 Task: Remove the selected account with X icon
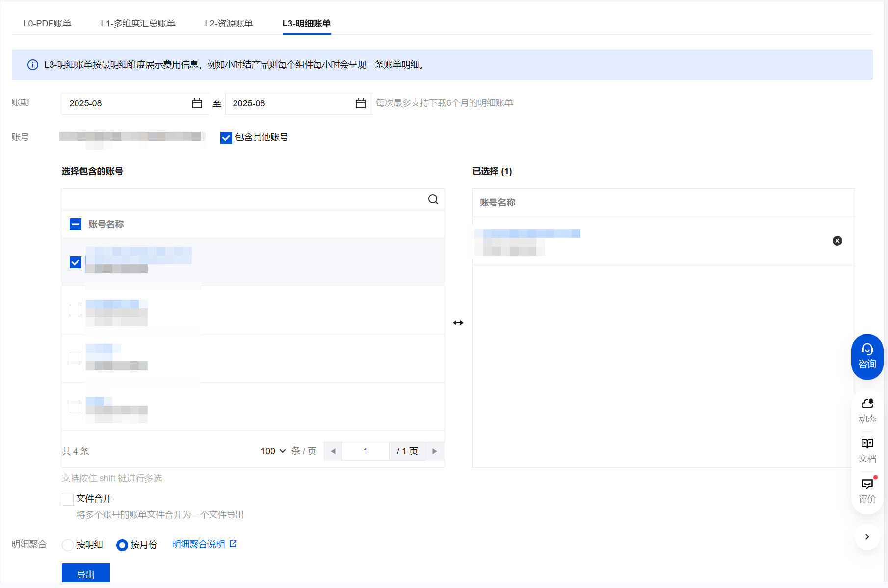pos(837,241)
